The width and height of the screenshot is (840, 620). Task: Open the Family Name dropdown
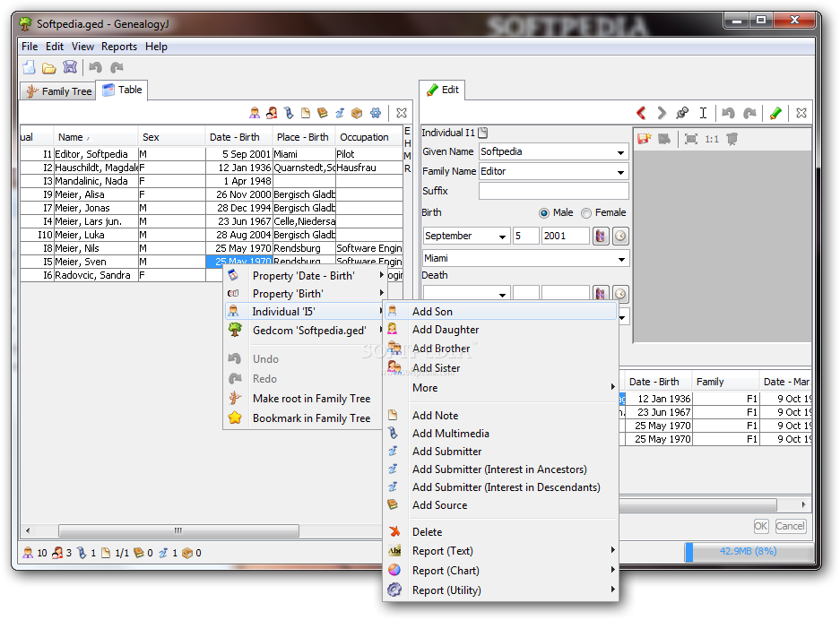point(620,172)
